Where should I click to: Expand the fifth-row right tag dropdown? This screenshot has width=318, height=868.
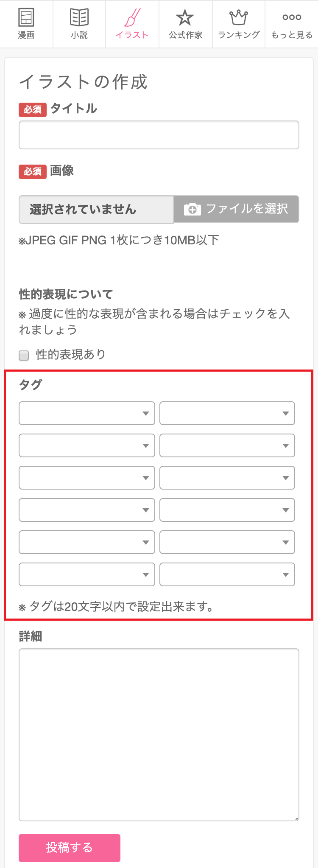coord(227,542)
